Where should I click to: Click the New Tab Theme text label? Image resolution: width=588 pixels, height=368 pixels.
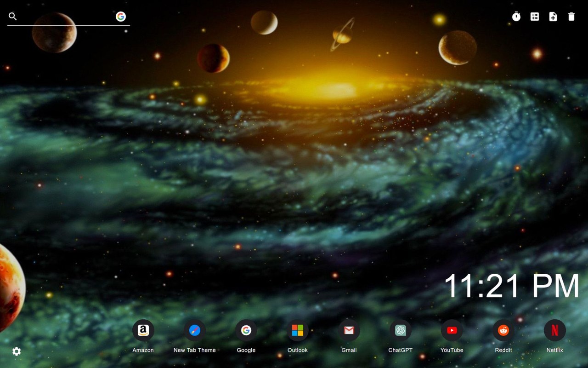[195, 350]
